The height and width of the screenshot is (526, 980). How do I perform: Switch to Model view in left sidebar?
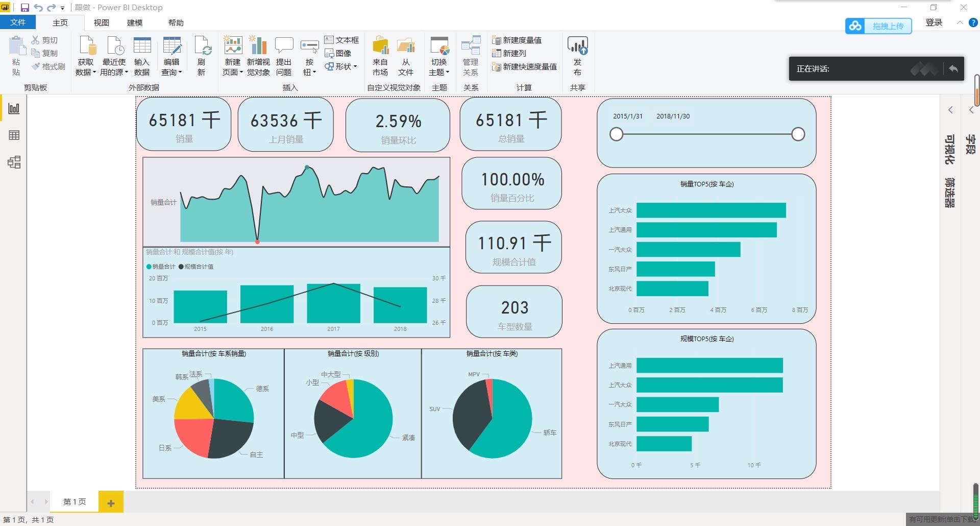(x=14, y=162)
